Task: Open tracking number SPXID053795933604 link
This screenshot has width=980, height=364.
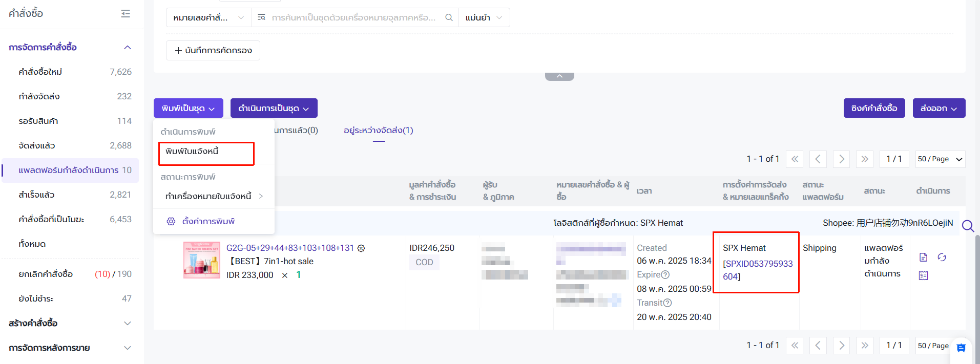Action: coord(757,270)
